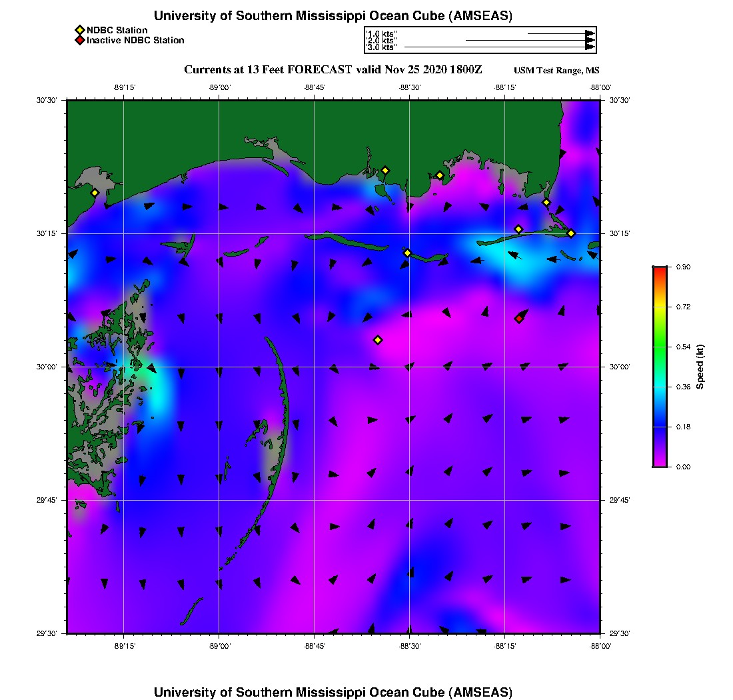This screenshot has width=733, height=700.
Task: Click the 3.0 kts scale arrow head
Action: (590, 47)
